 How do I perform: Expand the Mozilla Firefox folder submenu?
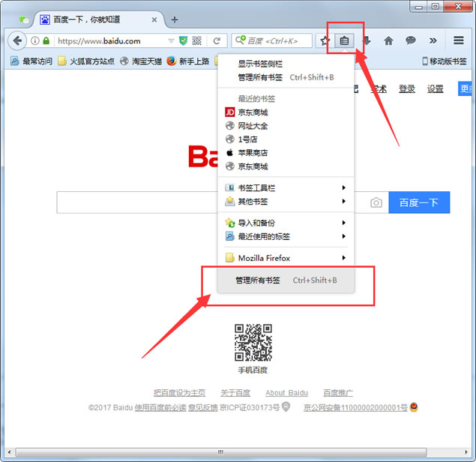tap(286, 258)
